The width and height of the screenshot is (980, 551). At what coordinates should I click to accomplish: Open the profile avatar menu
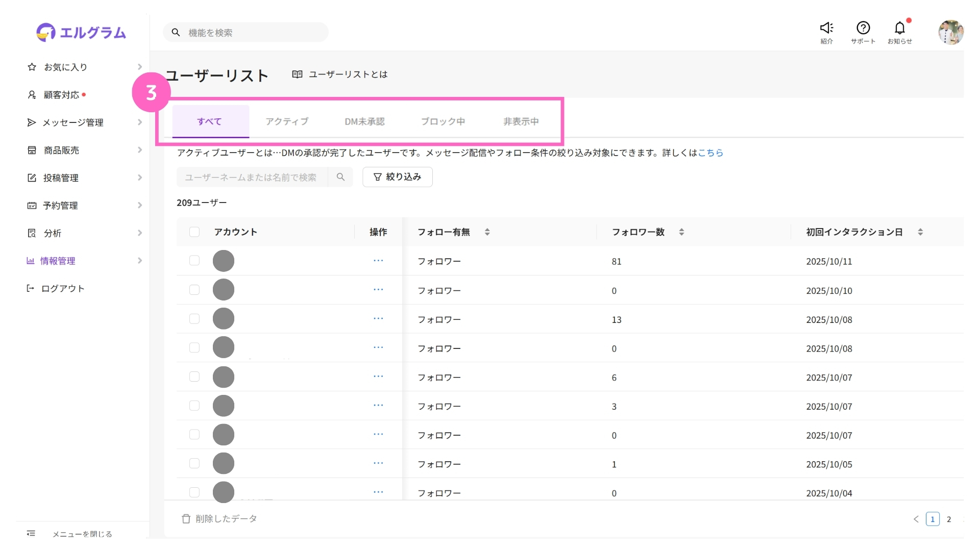950,32
